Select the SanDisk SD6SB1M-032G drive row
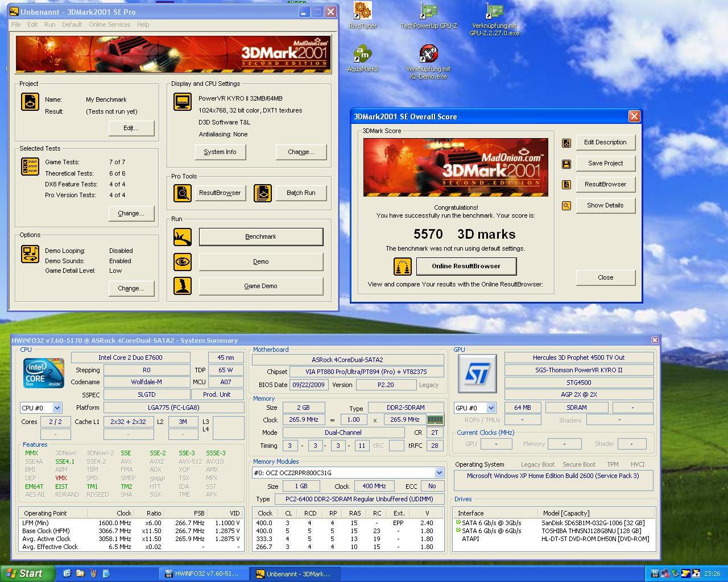Image resolution: width=728 pixels, height=582 pixels. coord(554,523)
